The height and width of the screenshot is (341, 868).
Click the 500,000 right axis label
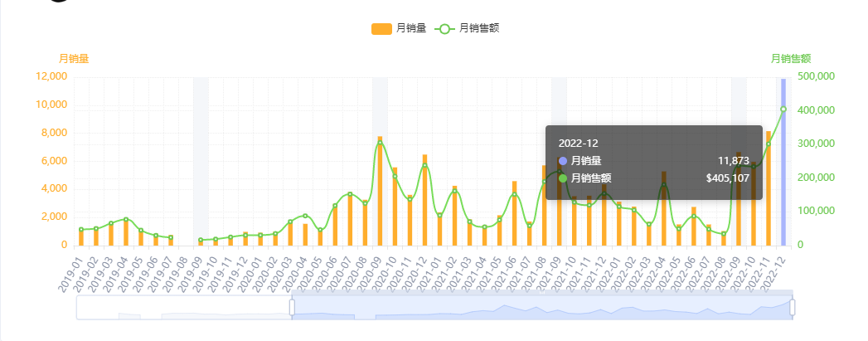[816, 76]
